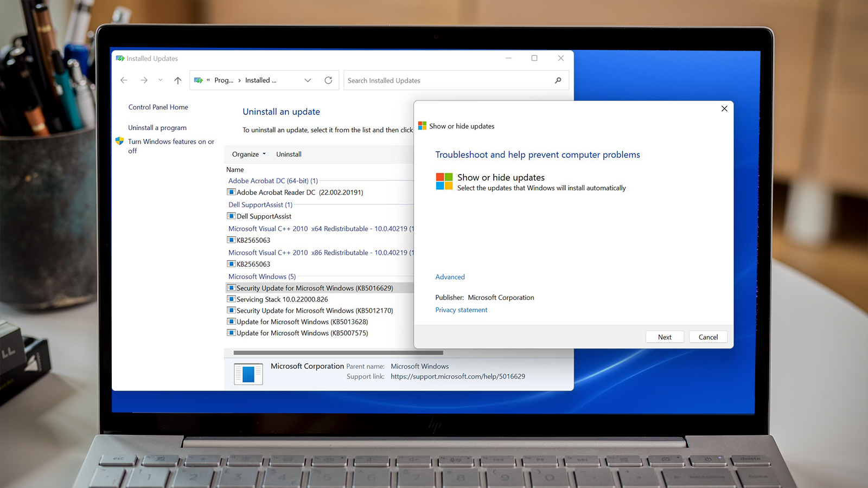Click Next in the troubleshooter dialog
Image resolution: width=868 pixels, height=488 pixels.
click(665, 337)
